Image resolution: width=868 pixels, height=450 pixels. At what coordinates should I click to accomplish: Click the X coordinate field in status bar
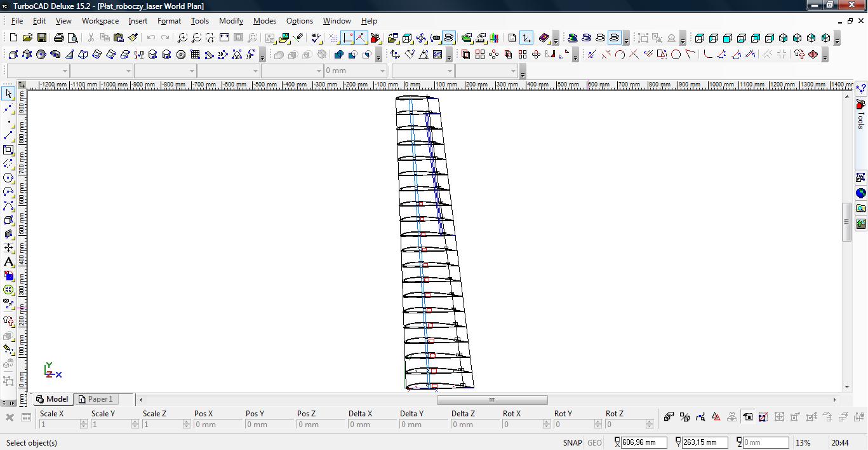pyautogui.click(x=644, y=443)
